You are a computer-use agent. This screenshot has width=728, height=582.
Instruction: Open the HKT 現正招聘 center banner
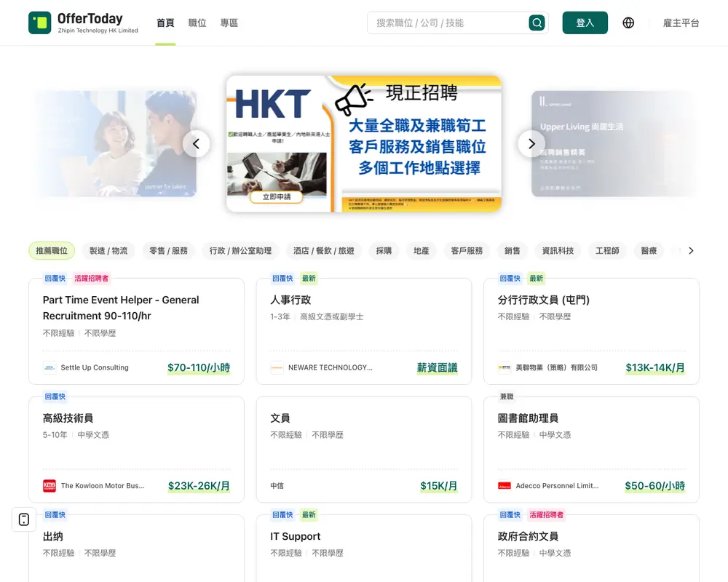pyautogui.click(x=363, y=143)
